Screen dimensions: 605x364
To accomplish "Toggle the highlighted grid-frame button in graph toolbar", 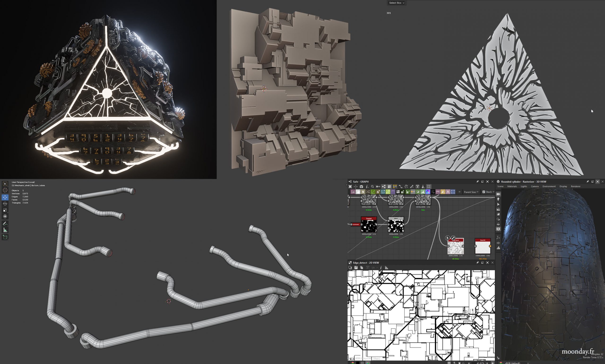I will [429, 187].
